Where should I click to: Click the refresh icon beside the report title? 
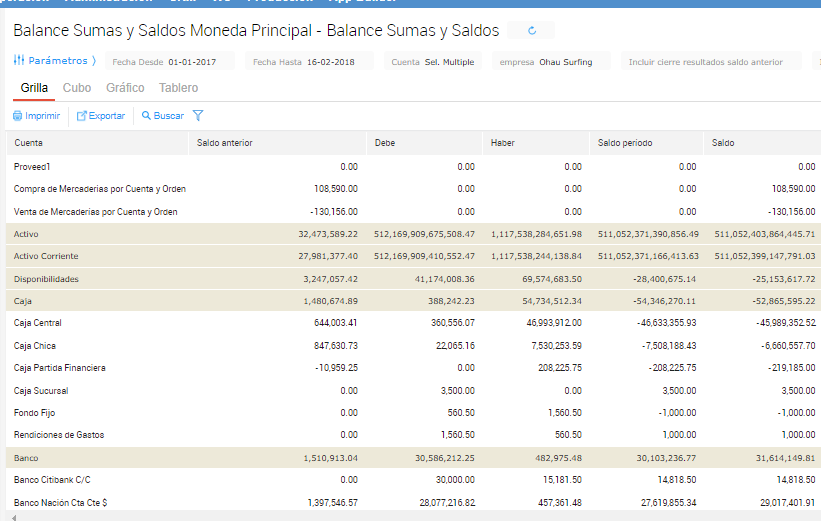point(532,31)
